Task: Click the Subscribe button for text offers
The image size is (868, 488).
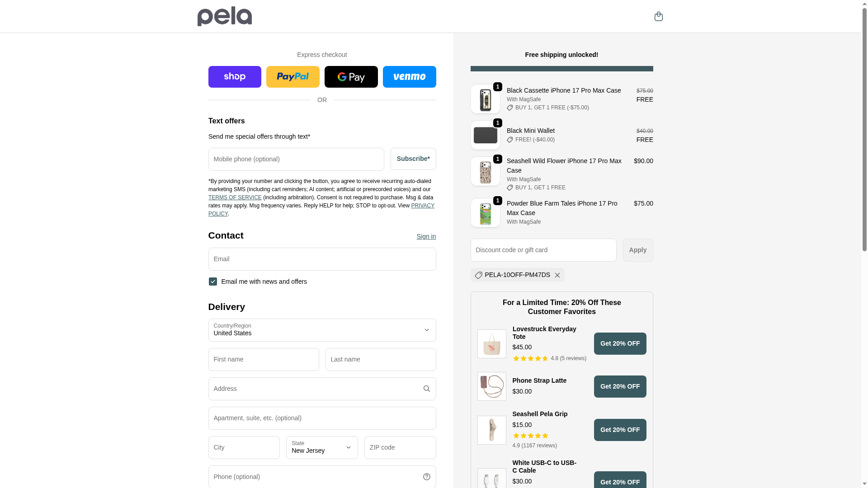Action: 413,159
